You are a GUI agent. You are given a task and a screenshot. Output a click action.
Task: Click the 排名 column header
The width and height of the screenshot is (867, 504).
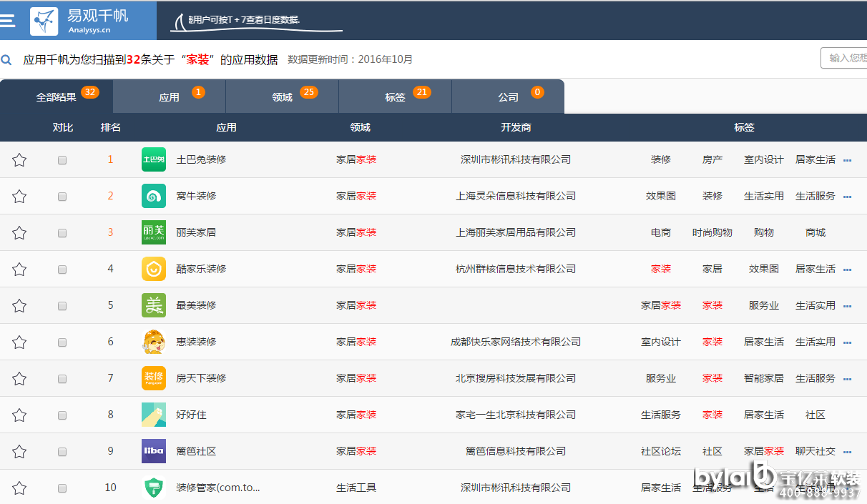coord(110,127)
